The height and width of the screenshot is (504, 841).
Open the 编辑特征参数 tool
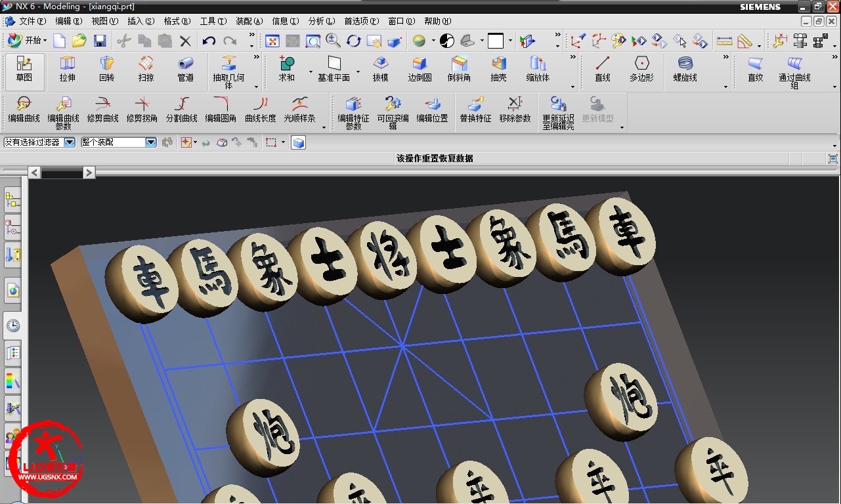point(353,112)
